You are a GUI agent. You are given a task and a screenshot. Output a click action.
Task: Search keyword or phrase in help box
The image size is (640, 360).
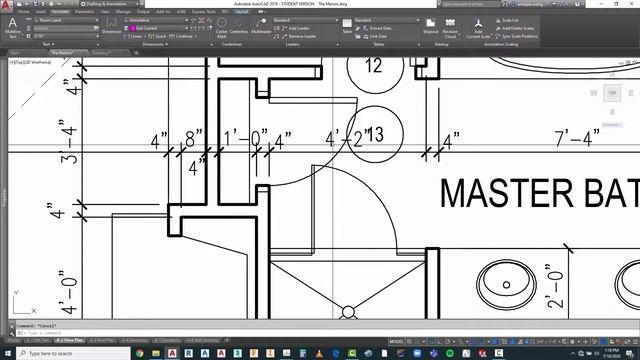pos(470,4)
